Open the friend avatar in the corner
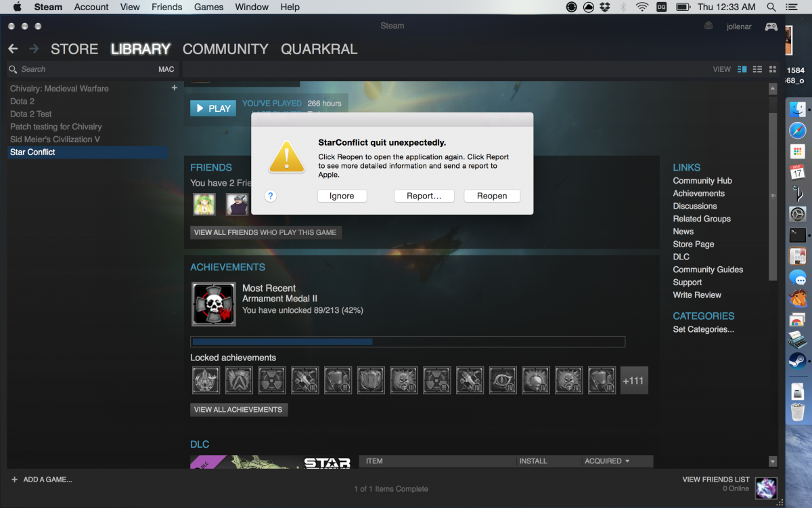Viewport: 812px width, 508px height. click(x=766, y=488)
